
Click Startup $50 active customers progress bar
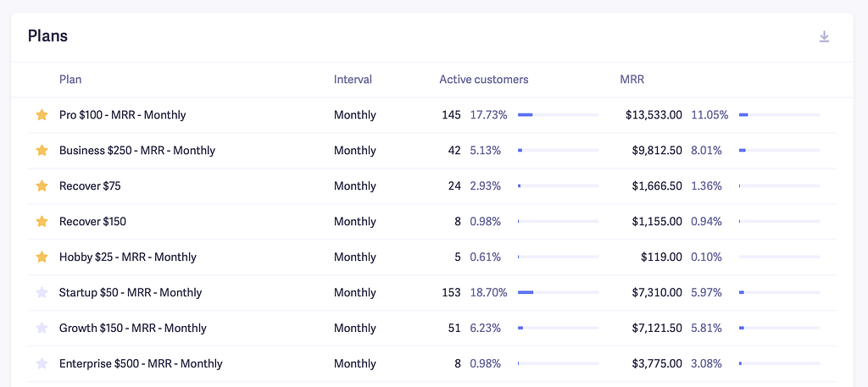point(558,293)
